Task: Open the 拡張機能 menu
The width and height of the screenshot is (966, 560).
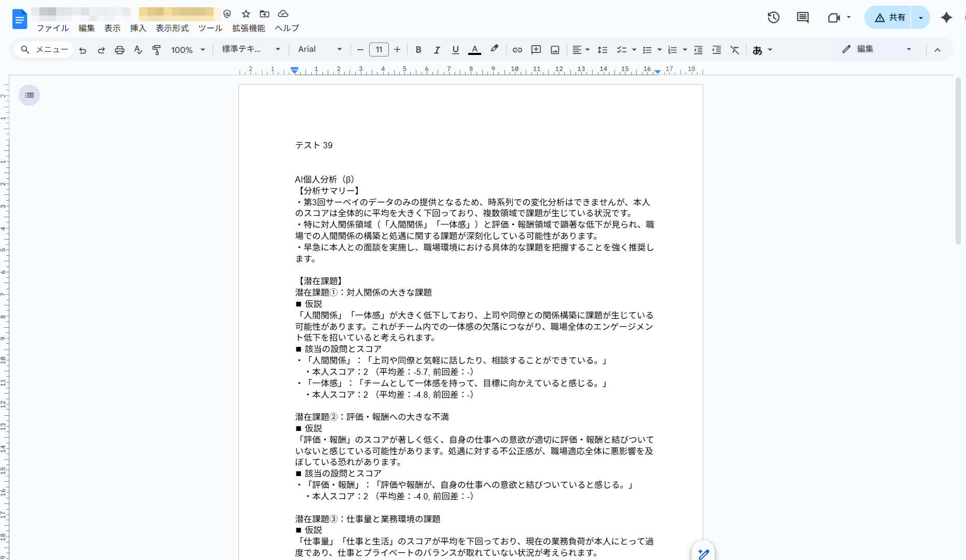Action: point(248,28)
